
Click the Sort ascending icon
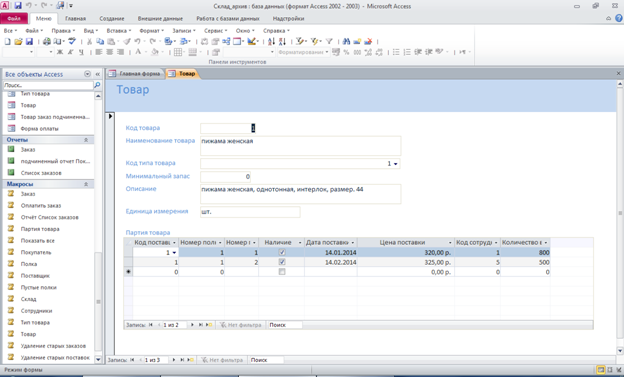271,41
